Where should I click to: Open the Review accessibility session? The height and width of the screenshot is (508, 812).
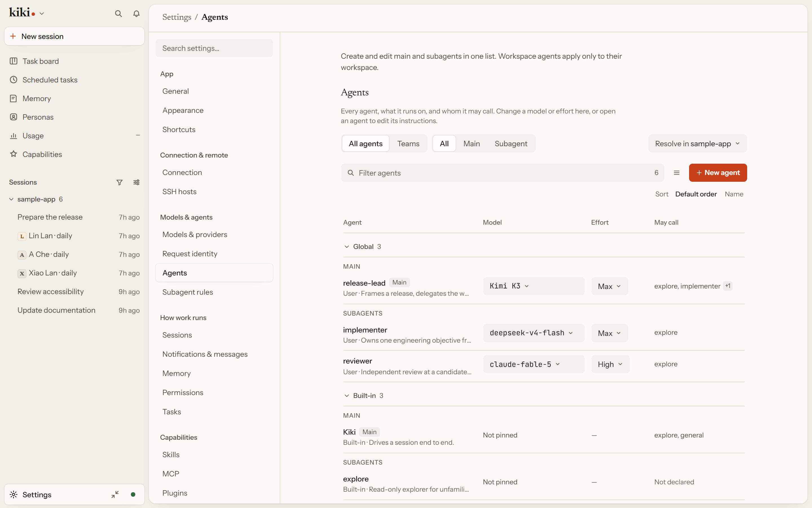[74, 292]
